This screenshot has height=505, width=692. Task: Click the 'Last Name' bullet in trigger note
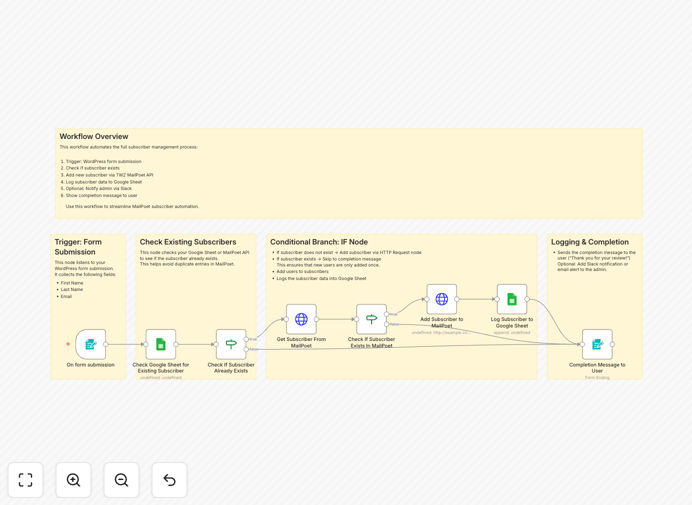72,290
